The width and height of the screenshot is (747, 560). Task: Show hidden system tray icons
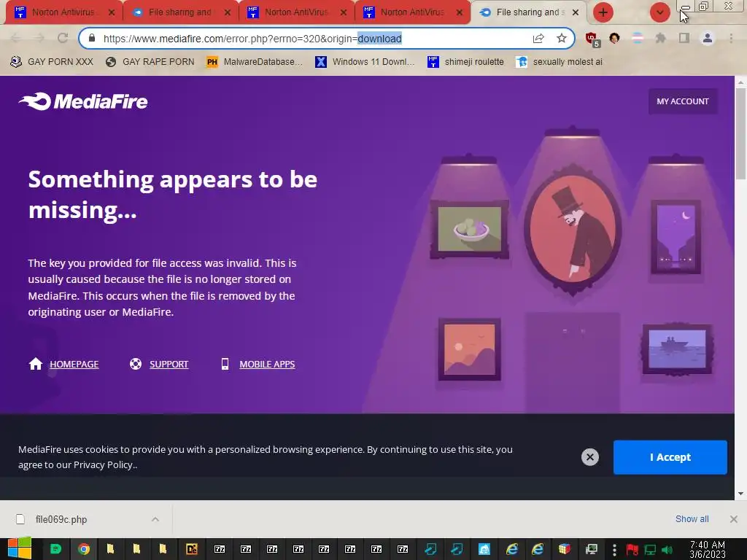coord(614,550)
